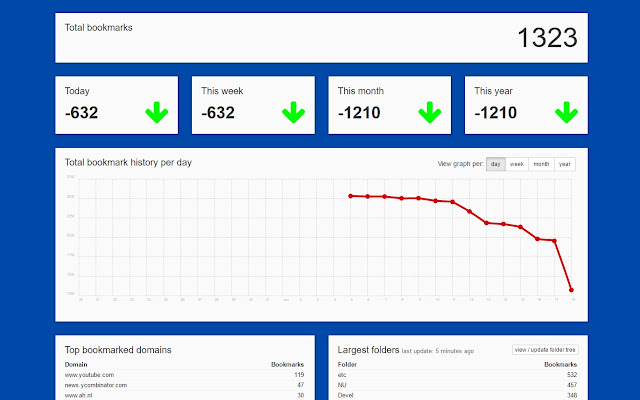The image size is (640, 400).
Task: Click the Devel folder row
Action: pyautogui.click(x=458, y=395)
